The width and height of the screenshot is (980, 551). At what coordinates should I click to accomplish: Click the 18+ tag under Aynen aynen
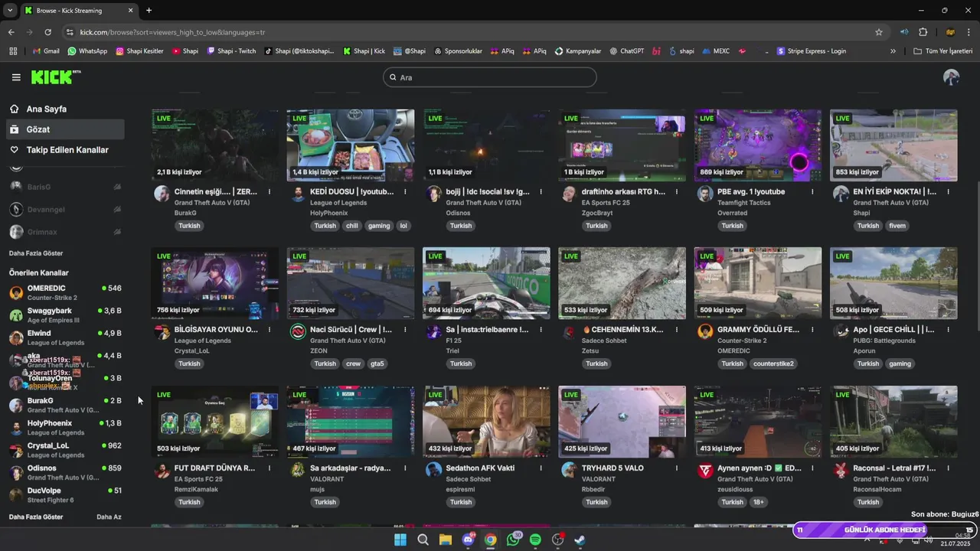tap(758, 502)
